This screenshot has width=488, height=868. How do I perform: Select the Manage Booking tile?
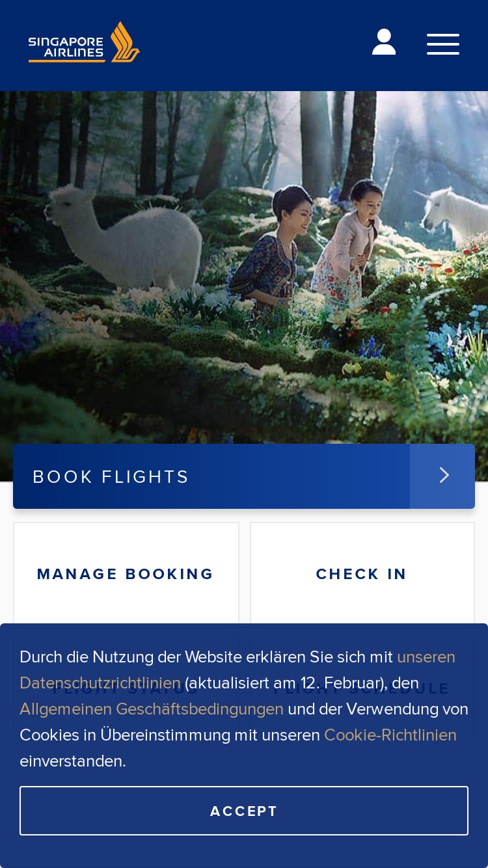coord(126,573)
